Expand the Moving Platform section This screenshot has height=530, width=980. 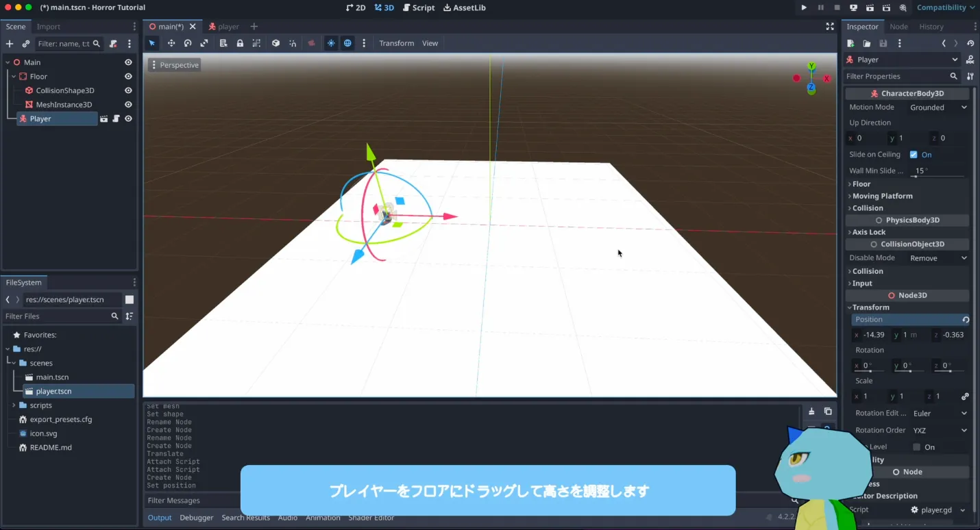click(x=882, y=196)
